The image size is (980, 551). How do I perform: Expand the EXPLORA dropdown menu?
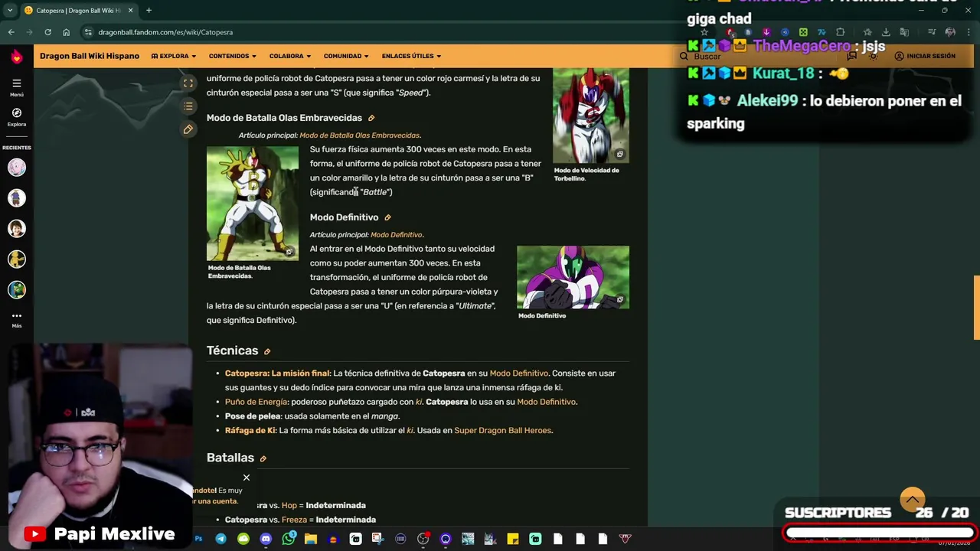tap(174, 56)
